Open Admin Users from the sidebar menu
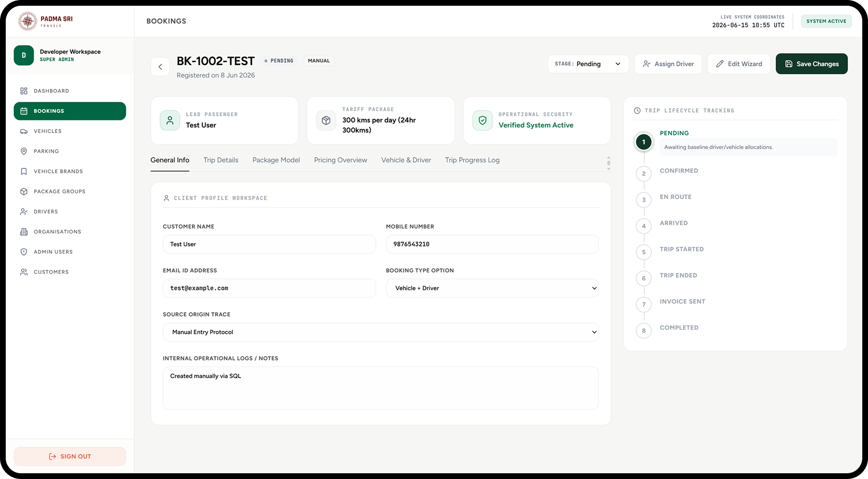This screenshot has height=479, width=868. click(70, 252)
